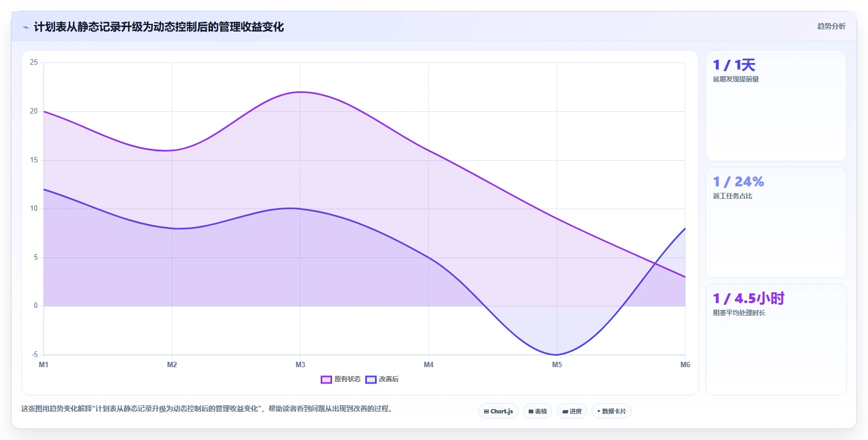
Task: Click the 1 / 4.5小时 stat value
Action: [x=748, y=298]
